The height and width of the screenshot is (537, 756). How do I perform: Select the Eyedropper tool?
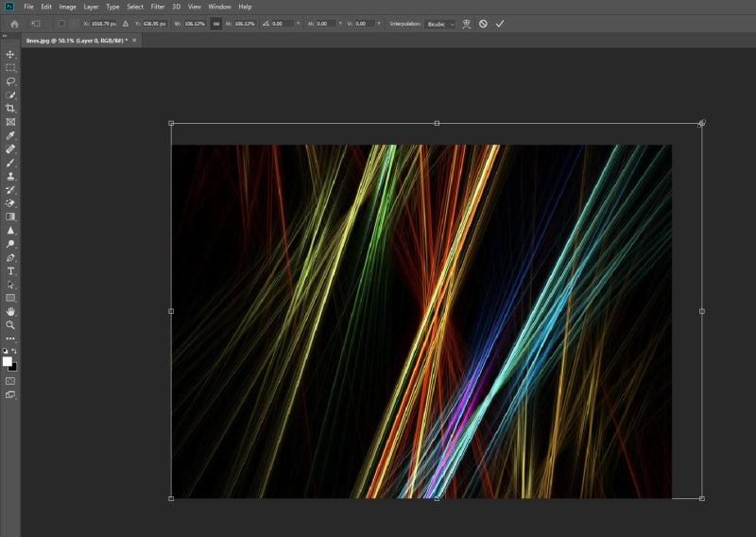tap(10, 135)
